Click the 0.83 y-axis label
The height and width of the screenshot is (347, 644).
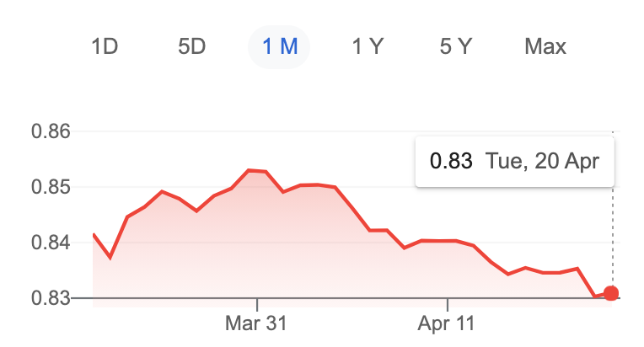[x=51, y=298]
